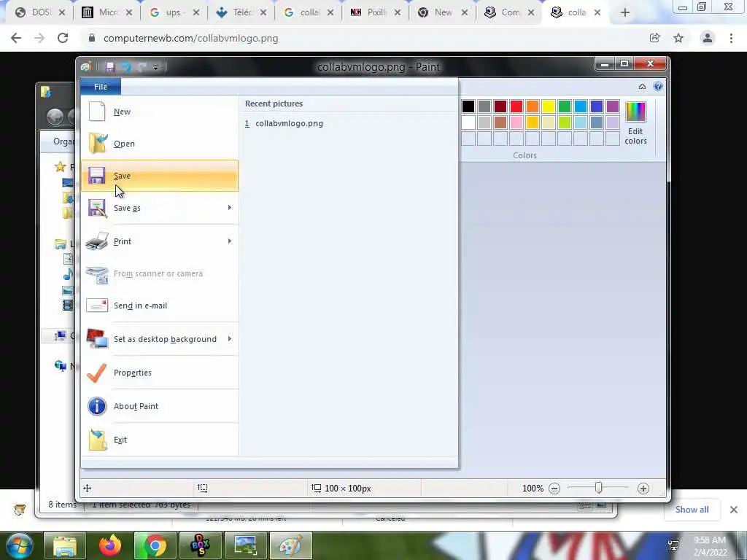Click the zoom out minus button
The height and width of the screenshot is (560, 747).
(554, 489)
